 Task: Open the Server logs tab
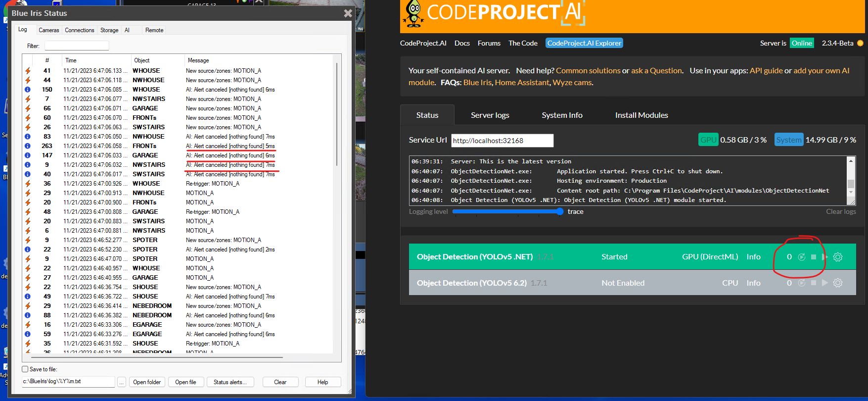tap(490, 115)
